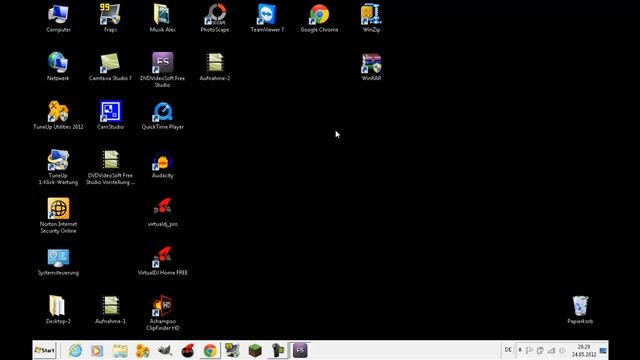Open Minecraft grass block taskbar icon

coord(255,350)
